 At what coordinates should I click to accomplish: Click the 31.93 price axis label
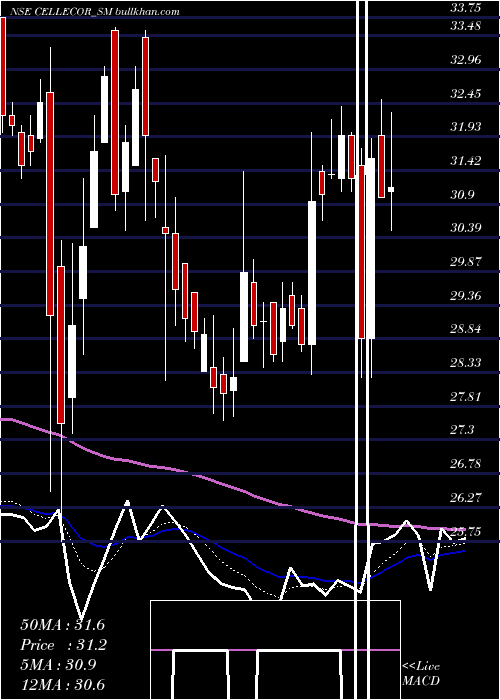tap(465, 127)
